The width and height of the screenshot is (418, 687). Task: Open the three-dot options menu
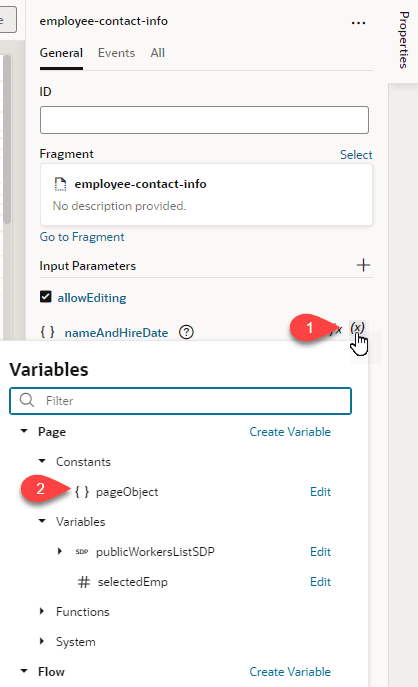[358, 23]
